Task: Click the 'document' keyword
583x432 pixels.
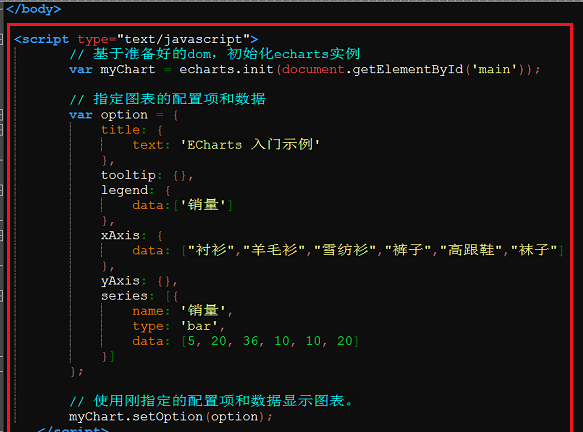Action: pos(313,69)
